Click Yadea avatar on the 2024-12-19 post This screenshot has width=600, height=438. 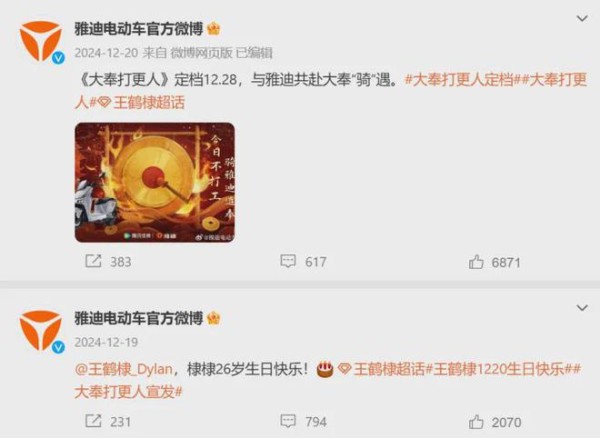point(41,331)
